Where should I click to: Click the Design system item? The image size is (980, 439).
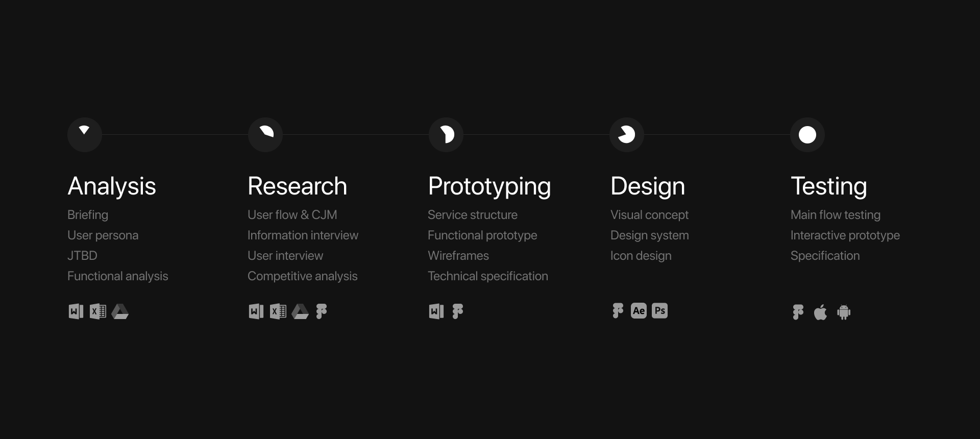click(649, 235)
